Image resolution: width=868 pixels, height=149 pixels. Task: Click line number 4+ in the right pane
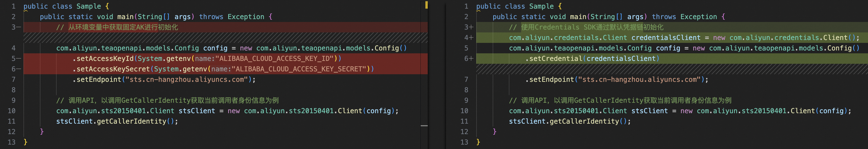pos(469,38)
